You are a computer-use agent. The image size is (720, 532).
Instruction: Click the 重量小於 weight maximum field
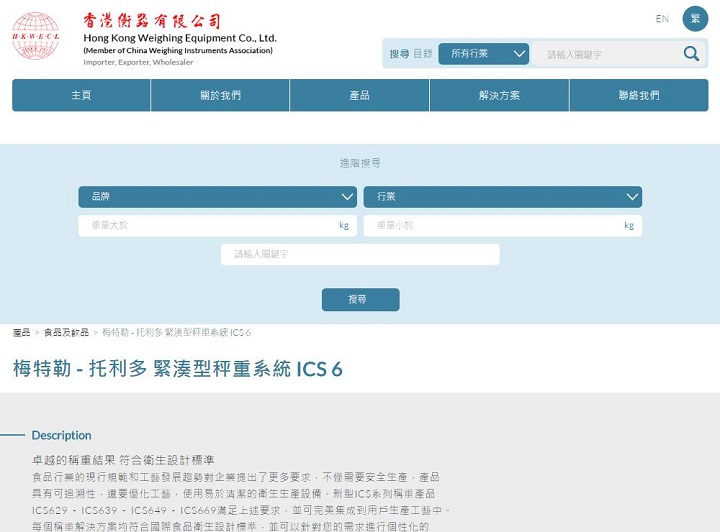tap(503, 225)
